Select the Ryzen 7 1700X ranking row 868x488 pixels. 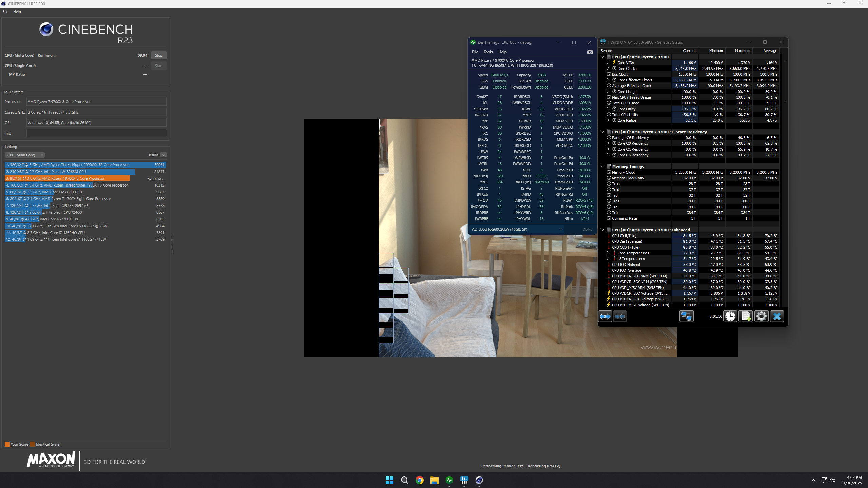pyautogui.click(x=85, y=199)
